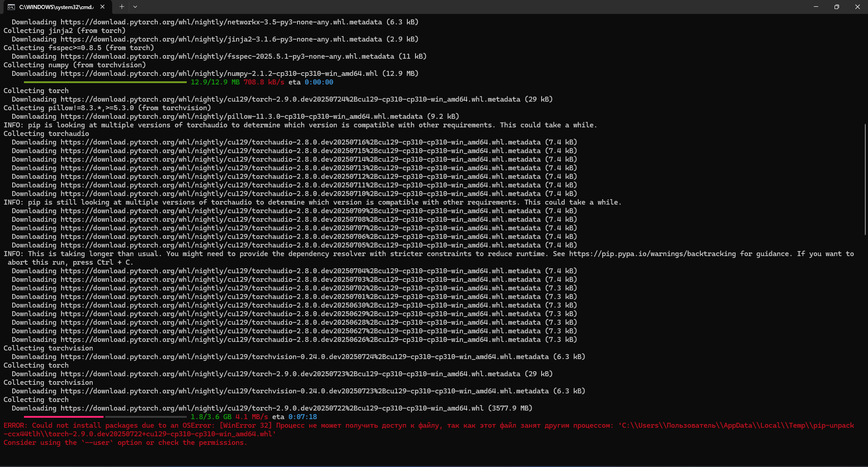Click the '708.8 kB/s' download speed text
This screenshot has width=868, height=467.
click(264, 82)
